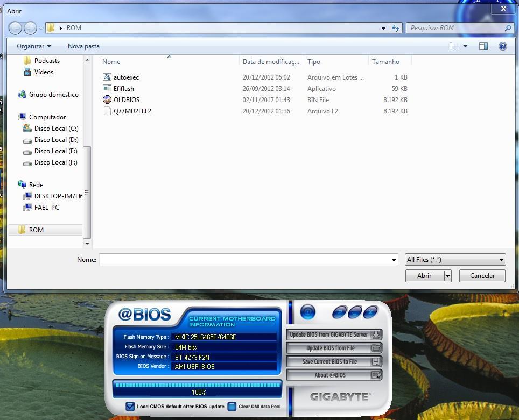Image resolution: width=519 pixels, height=420 pixels.
Task: Click the @BIOS round logo button
Action: click(x=307, y=312)
